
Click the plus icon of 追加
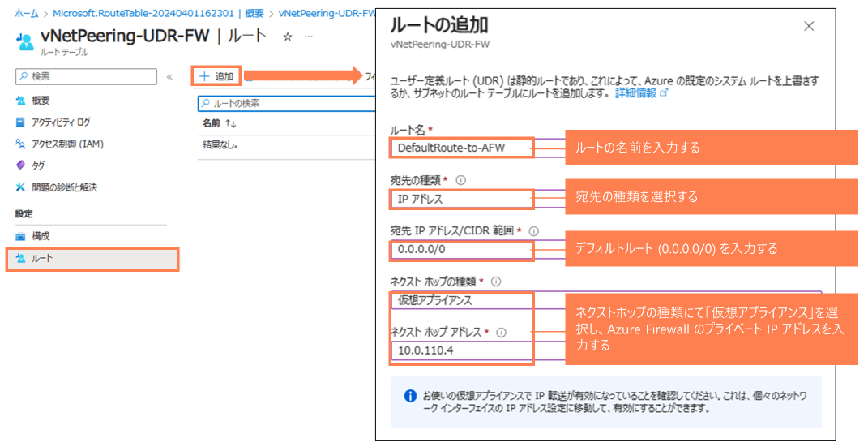[x=204, y=76]
